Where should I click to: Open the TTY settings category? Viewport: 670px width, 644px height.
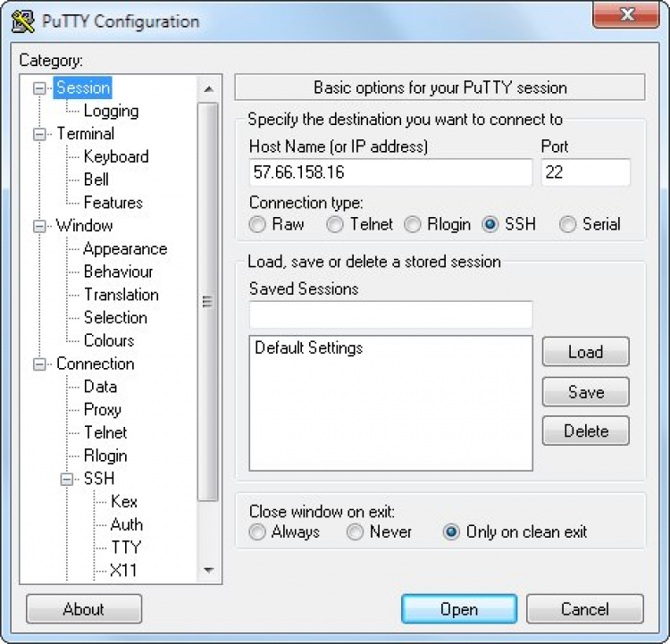coord(126,548)
